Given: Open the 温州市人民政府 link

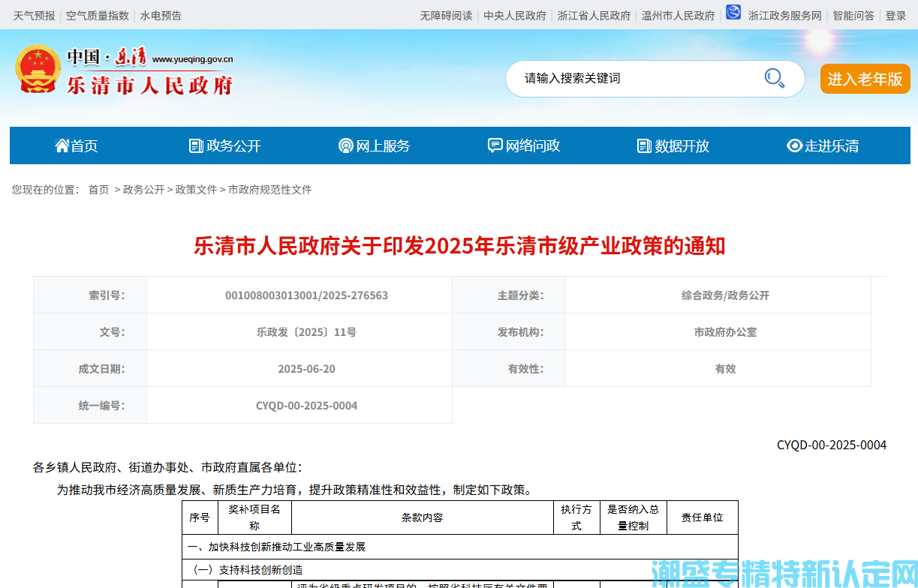Looking at the screenshot, I should coord(678,15).
